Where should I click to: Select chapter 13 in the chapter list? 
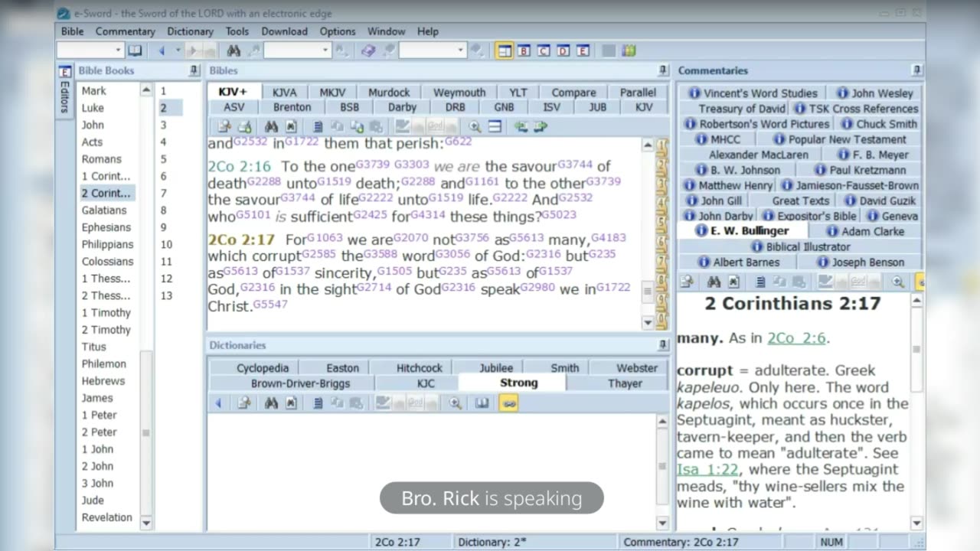point(167,295)
